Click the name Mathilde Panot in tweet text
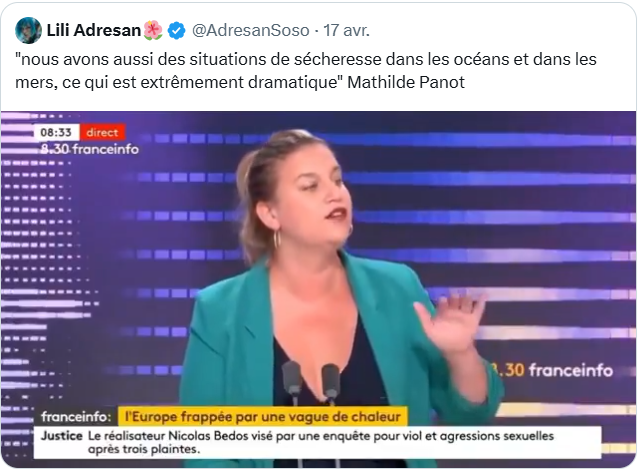Screen dimensions: 639x469 [406, 82]
